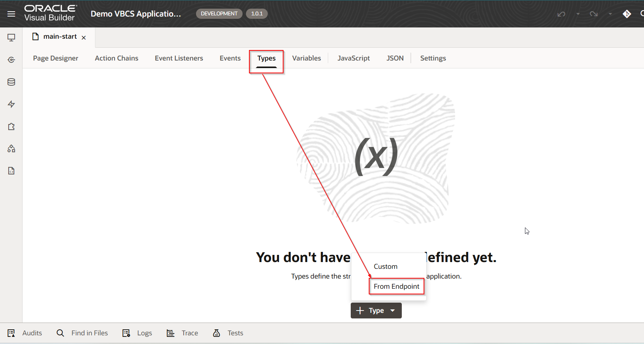644x344 pixels.
Task: Expand the Redo history dropdown arrow
Action: [610, 14]
